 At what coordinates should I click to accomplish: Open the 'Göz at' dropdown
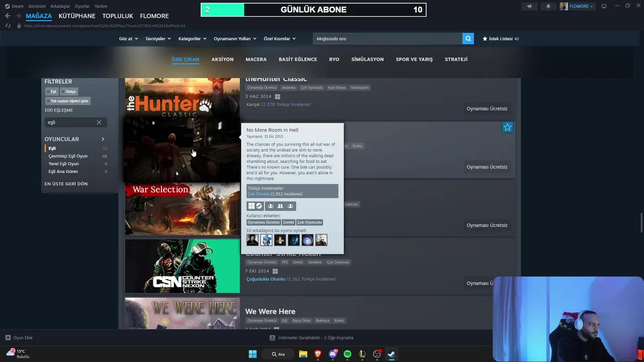click(x=128, y=39)
